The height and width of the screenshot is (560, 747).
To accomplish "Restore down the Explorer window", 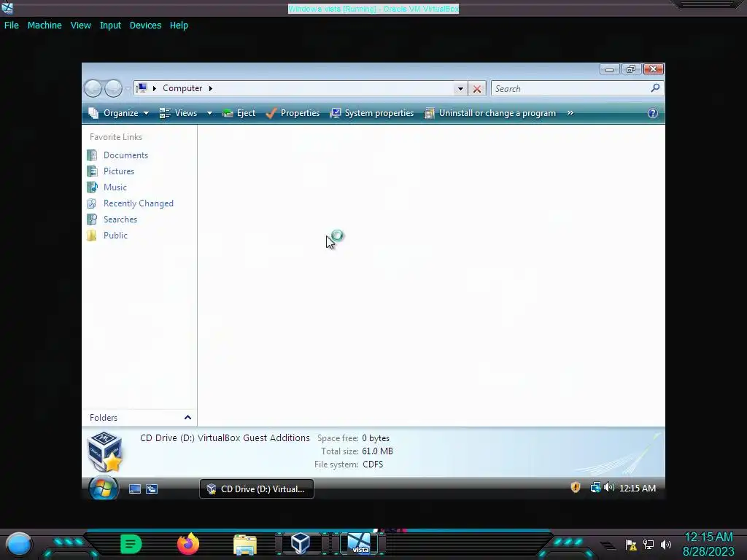I will 631,69.
